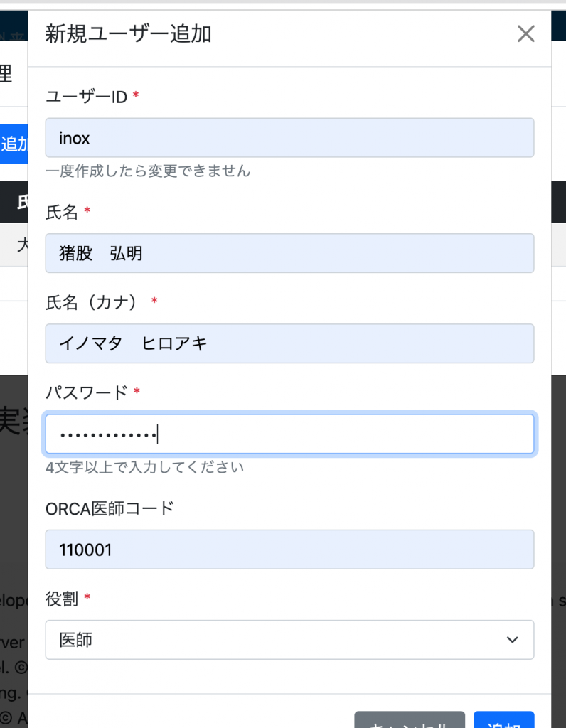Click inside the masked パスワード field
566x728 pixels.
(x=289, y=434)
